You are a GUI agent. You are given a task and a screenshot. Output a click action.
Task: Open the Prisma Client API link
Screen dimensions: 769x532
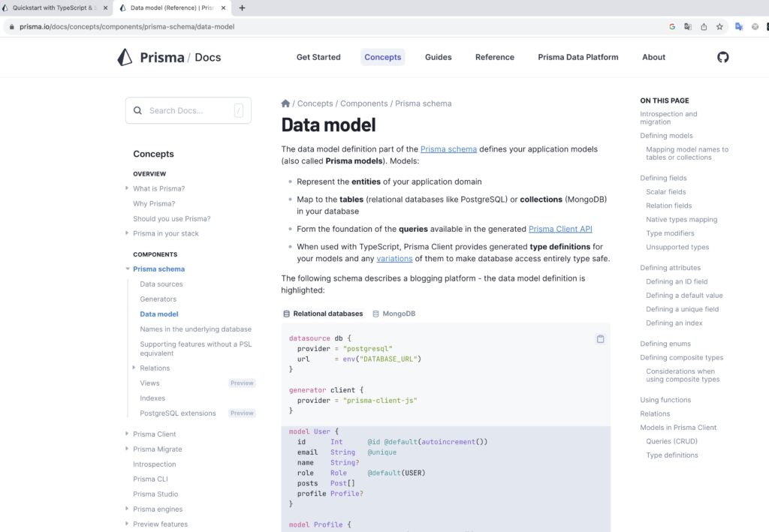(x=560, y=228)
